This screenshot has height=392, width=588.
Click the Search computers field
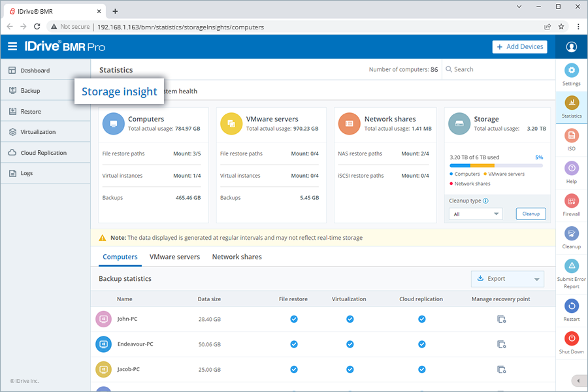tap(498, 69)
